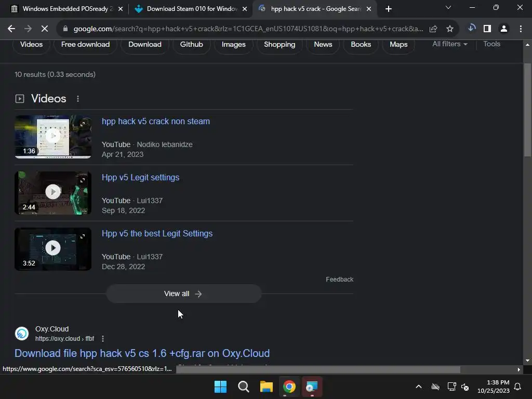Viewport: 532px width, 399px height.
Task: Open File Explorer from taskbar
Action: point(267,387)
